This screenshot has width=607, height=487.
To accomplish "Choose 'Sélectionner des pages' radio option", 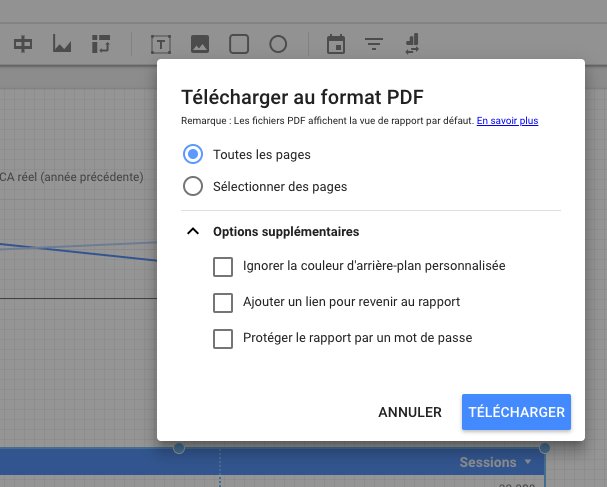I will tap(193, 186).
